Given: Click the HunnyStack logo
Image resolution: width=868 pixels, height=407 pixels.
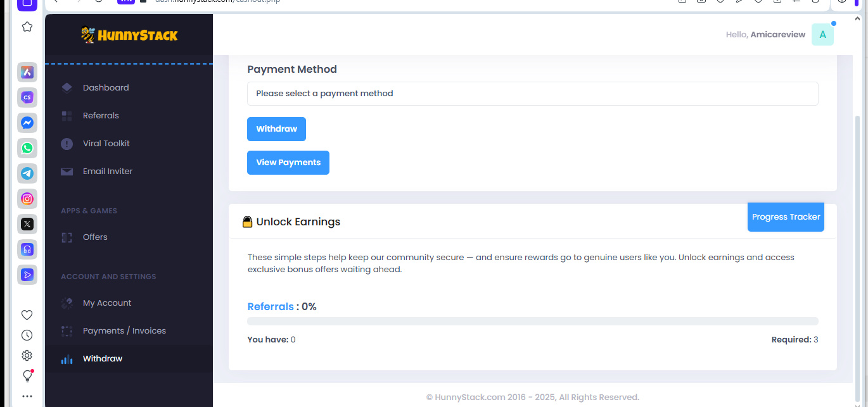Looking at the screenshot, I should coord(129,35).
